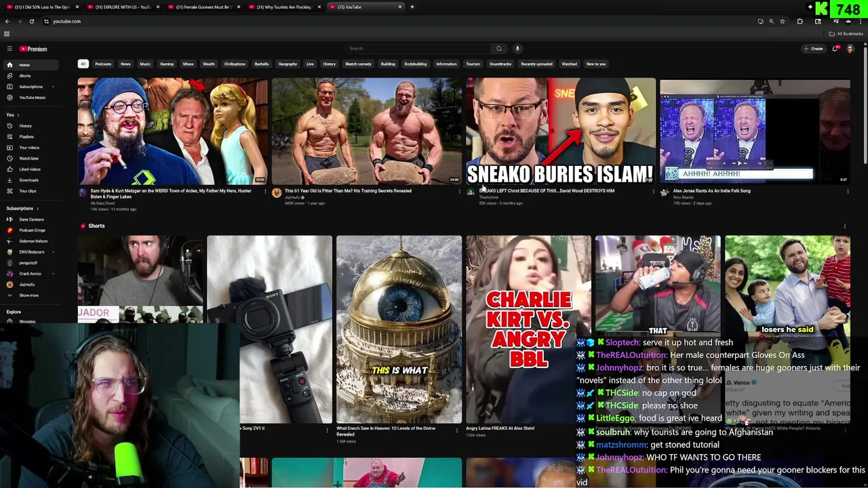The image size is (868, 488).
Task: Click the youtube.com address bar
Action: pos(400,22)
